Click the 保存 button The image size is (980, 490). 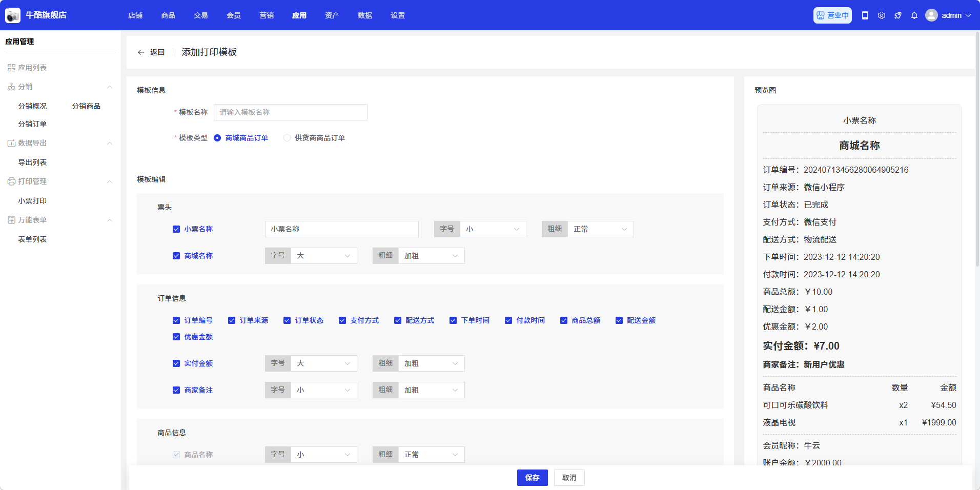point(532,478)
